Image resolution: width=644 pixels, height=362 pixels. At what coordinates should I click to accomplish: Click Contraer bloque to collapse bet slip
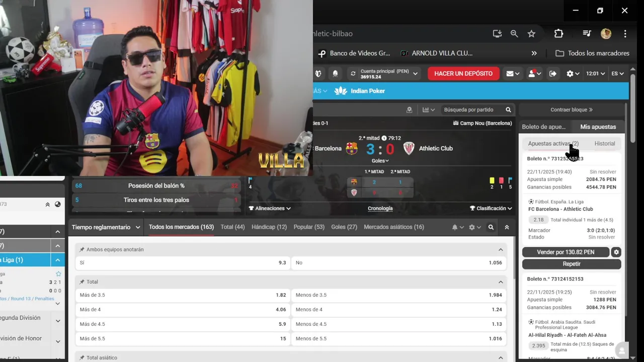coord(572,110)
